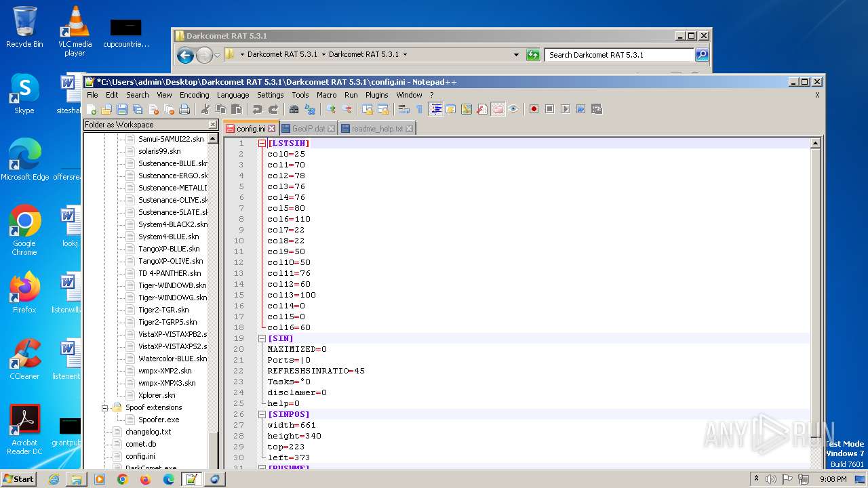Click the Save All toolbar icon
Image resolution: width=868 pixels, height=488 pixels.
(x=136, y=109)
